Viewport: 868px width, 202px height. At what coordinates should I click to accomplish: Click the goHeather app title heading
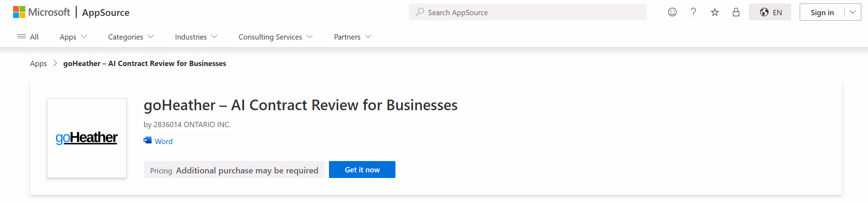pyautogui.click(x=301, y=105)
